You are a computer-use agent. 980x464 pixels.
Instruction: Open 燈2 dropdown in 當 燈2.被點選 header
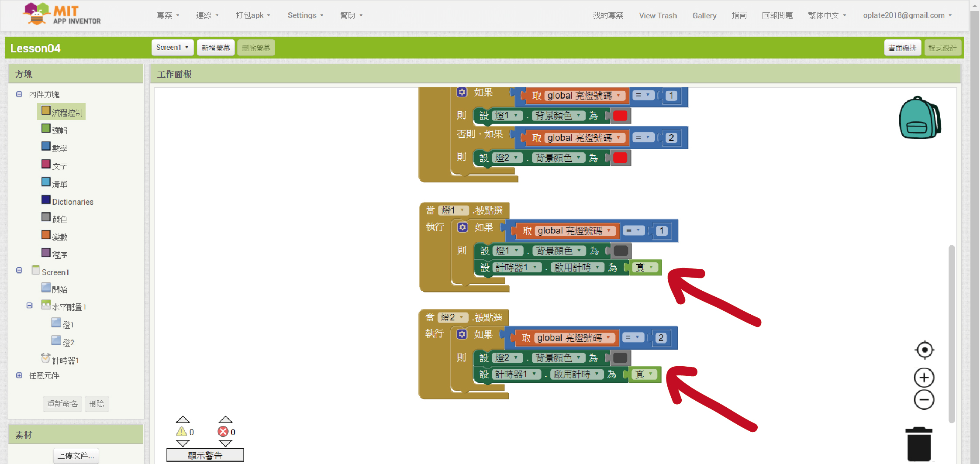pos(452,317)
